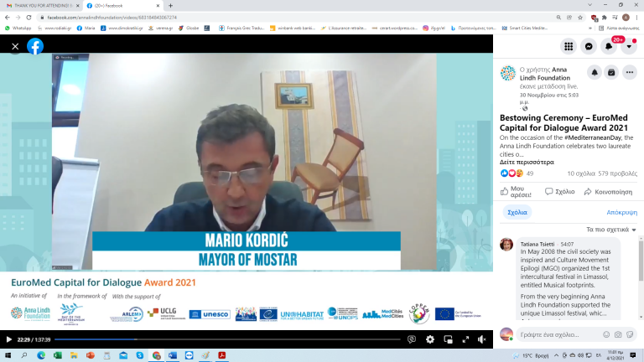This screenshot has width=644, height=362.
Task: Close the video viewer with the X
Action: [x=15, y=47]
